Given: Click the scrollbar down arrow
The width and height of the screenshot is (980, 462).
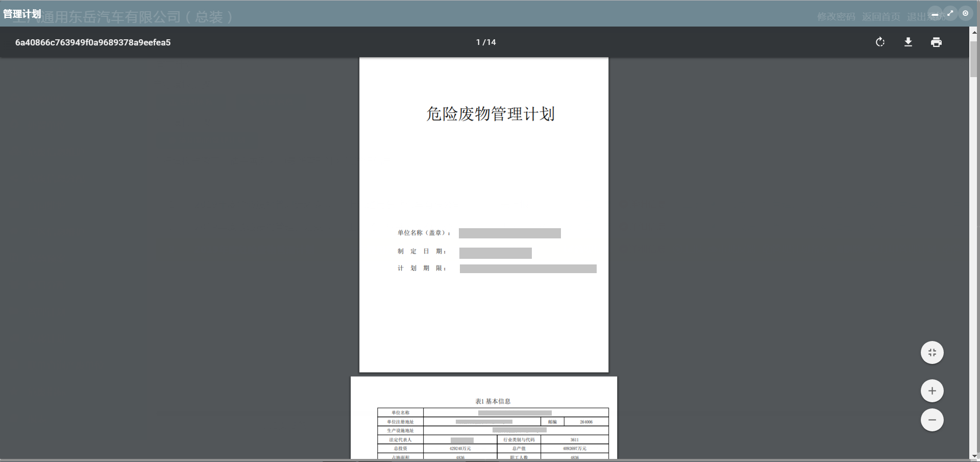Looking at the screenshot, I should (x=974, y=456).
